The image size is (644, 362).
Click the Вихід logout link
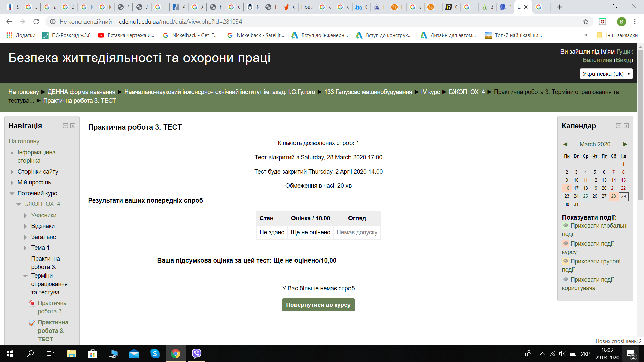click(x=623, y=60)
